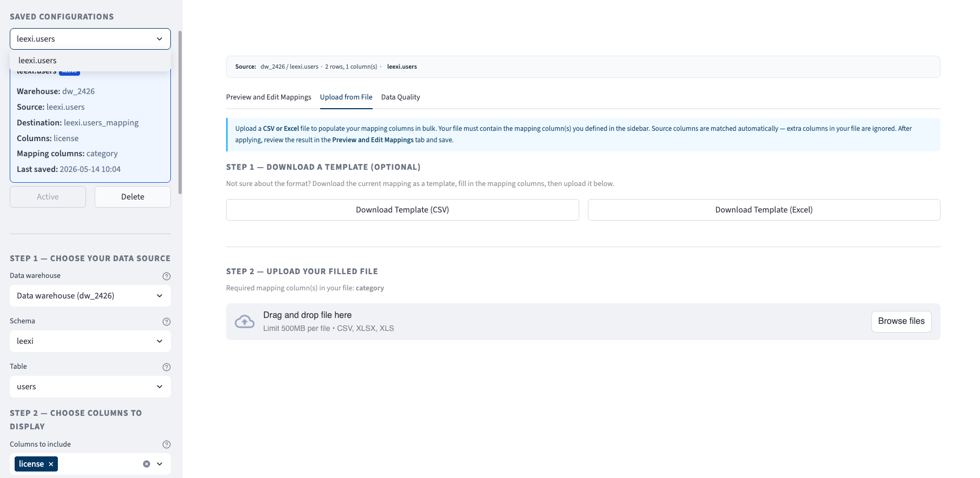This screenshot has width=980, height=478.
Task: Click the Mapping columns: category line
Action: [67, 154]
